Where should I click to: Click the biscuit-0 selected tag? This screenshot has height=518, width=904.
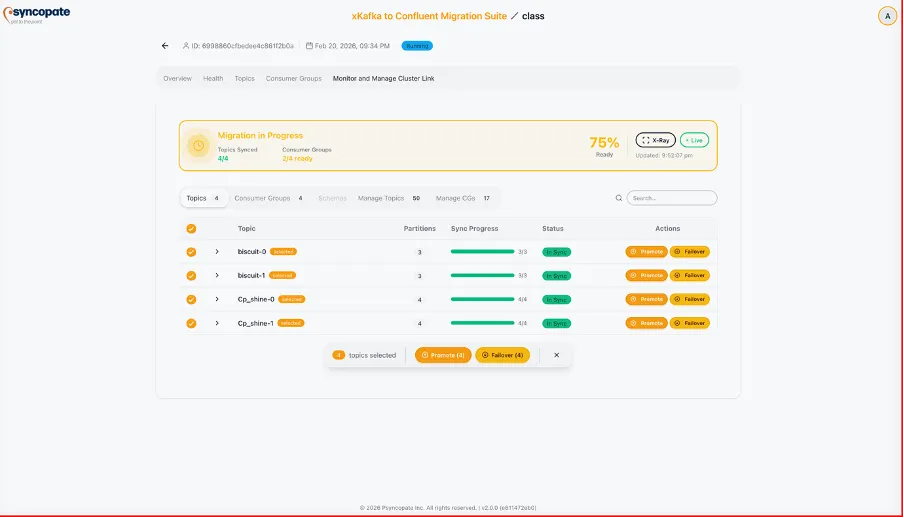click(283, 252)
